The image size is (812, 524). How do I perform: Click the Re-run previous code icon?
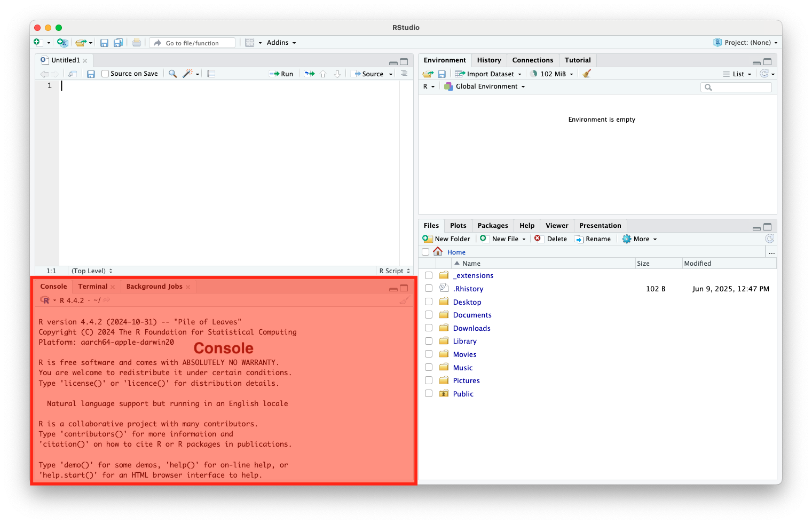tap(310, 74)
